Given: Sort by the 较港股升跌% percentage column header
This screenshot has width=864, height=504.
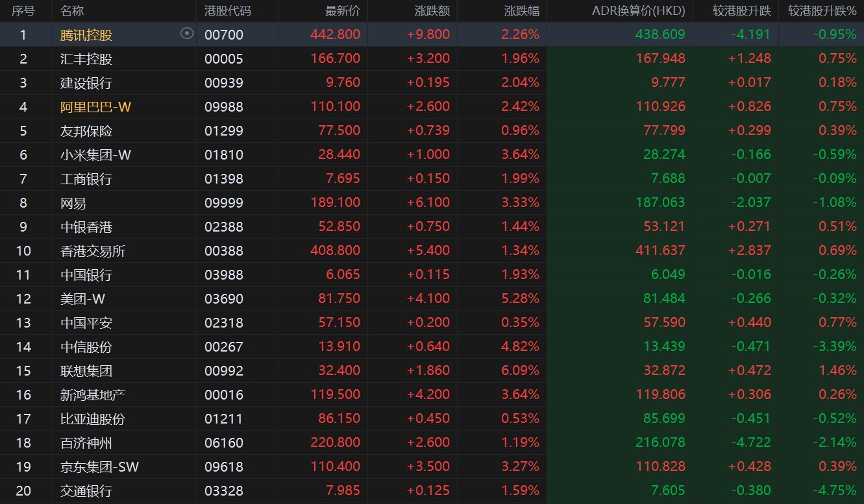Looking at the screenshot, I should coord(822,11).
